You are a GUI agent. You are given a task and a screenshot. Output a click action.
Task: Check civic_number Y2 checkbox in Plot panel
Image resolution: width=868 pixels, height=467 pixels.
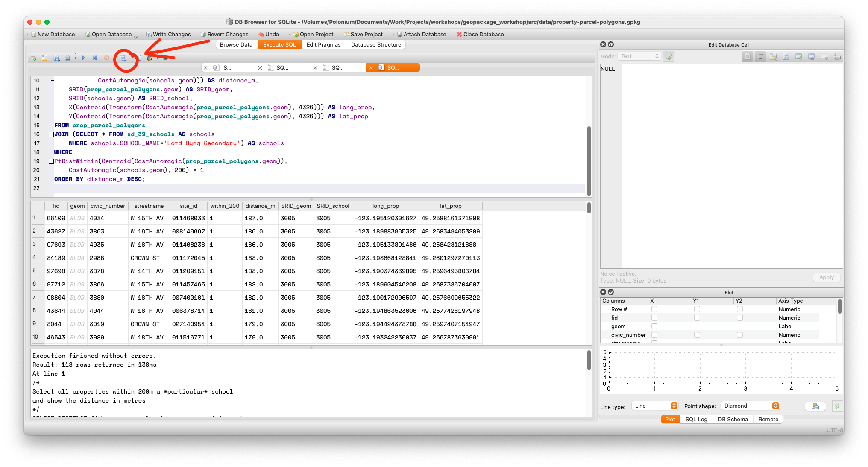click(x=739, y=335)
